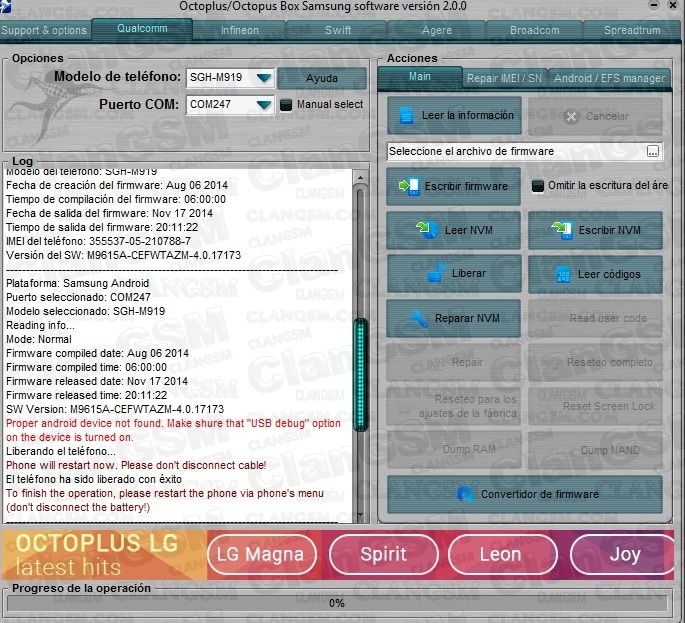
Task: Click El teléfono ha sido liberado log line
Action: pyautogui.click(x=94, y=479)
